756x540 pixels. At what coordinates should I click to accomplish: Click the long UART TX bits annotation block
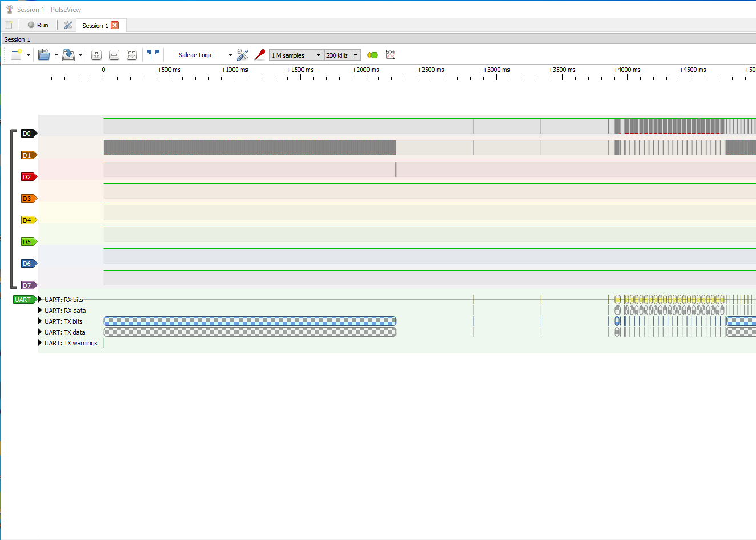pyautogui.click(x=250, y=321)
